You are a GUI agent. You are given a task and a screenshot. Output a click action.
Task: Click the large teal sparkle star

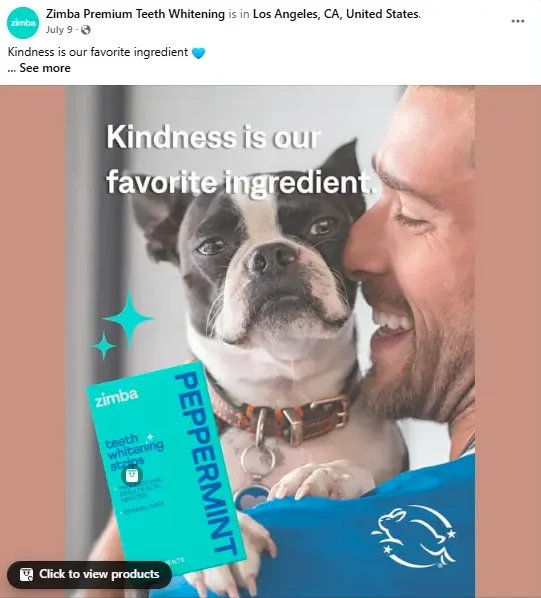pyautogui.click(x=128, y=318)
